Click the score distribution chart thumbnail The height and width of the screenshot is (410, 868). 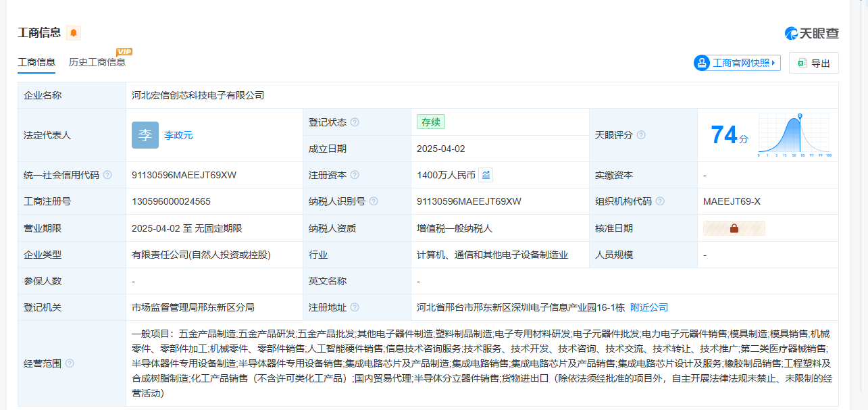pyautogui.click(x=794, y=135)
